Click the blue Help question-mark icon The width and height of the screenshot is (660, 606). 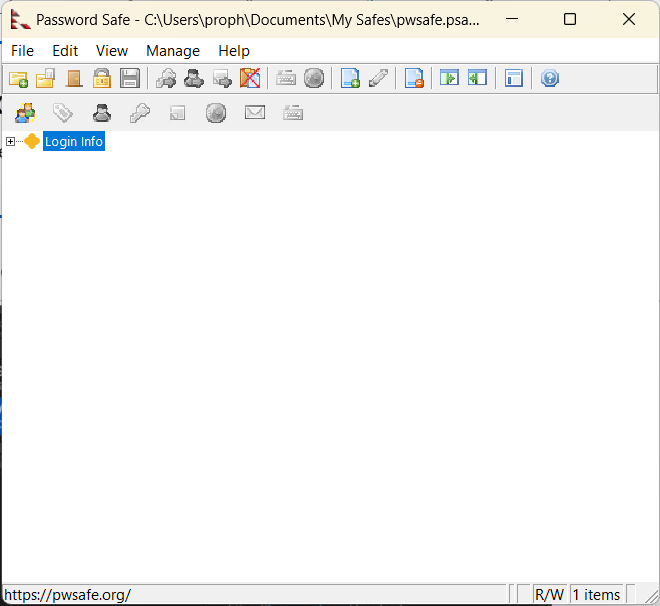click(550, 78)
